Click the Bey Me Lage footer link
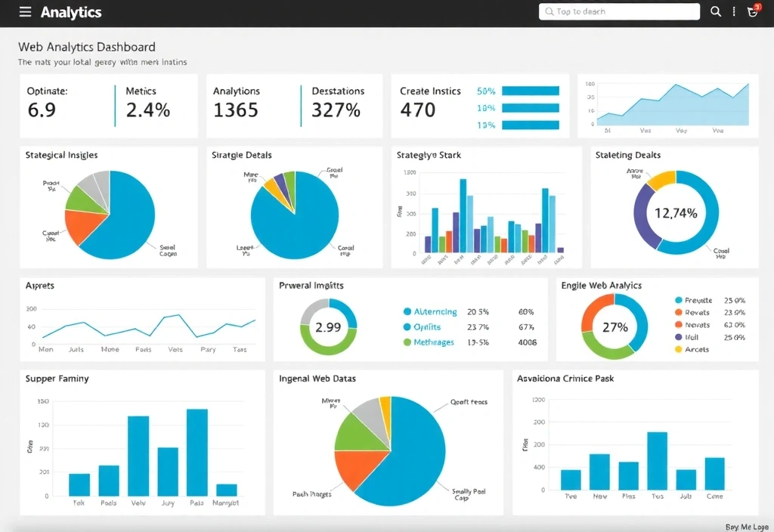Image resolution: width=774 pixels, height=532 pixels. 746,526
